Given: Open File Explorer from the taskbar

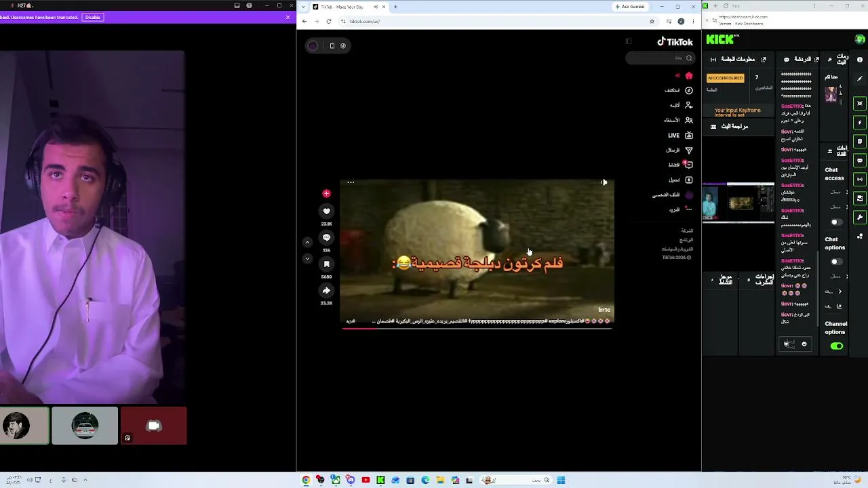Looking at the screenshot, I should coord(440,481).
